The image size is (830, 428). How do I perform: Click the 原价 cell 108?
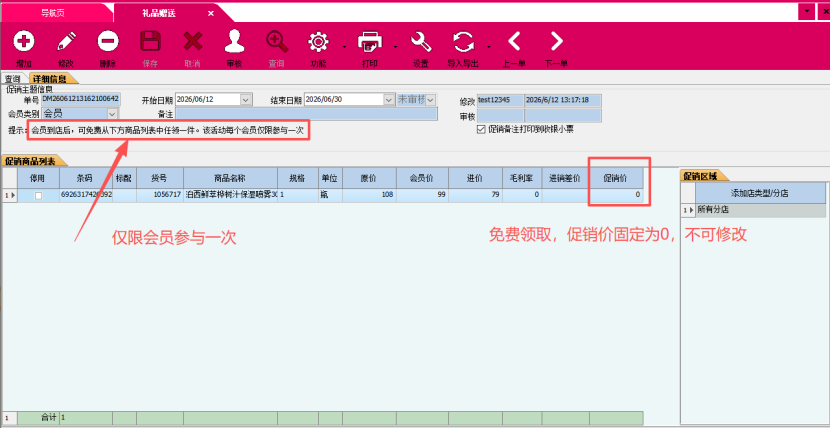coord(368,196)
